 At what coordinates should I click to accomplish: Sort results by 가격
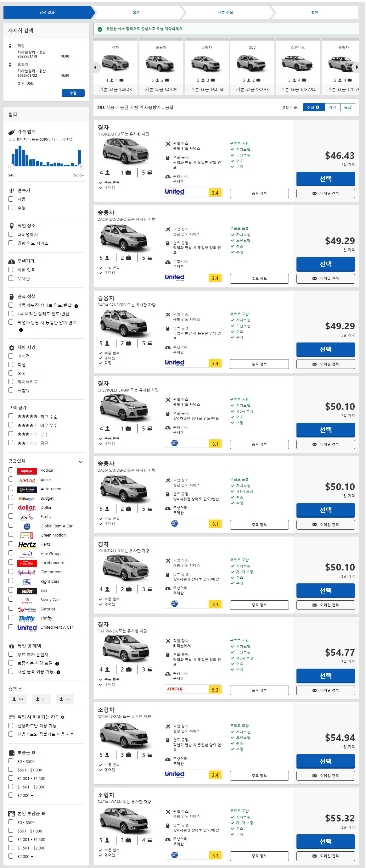pos(333,108)
